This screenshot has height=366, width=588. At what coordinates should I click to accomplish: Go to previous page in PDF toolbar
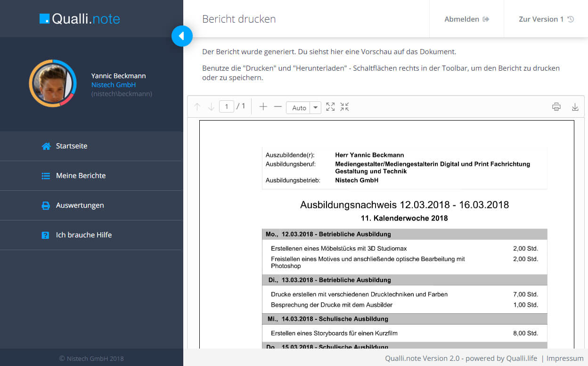[197, 107]
